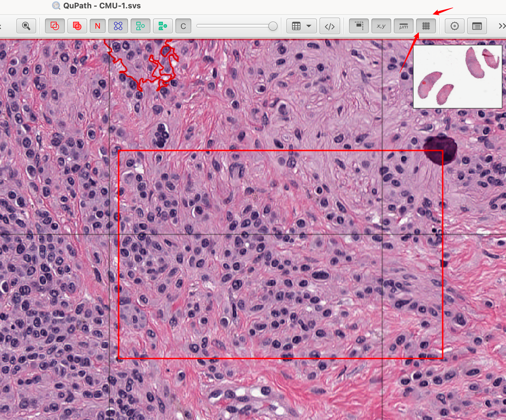The width and height of the screenshot is (506, 420).
Task: Expand toolbar overflow chevron
Action: [502, 26]
